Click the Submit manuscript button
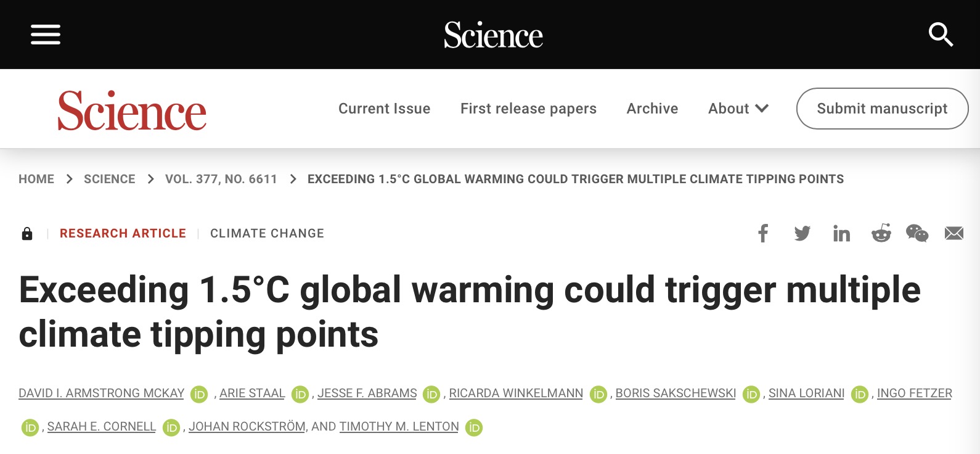The width and height of the screenshot is (980, 454). [x=883, y=109]
